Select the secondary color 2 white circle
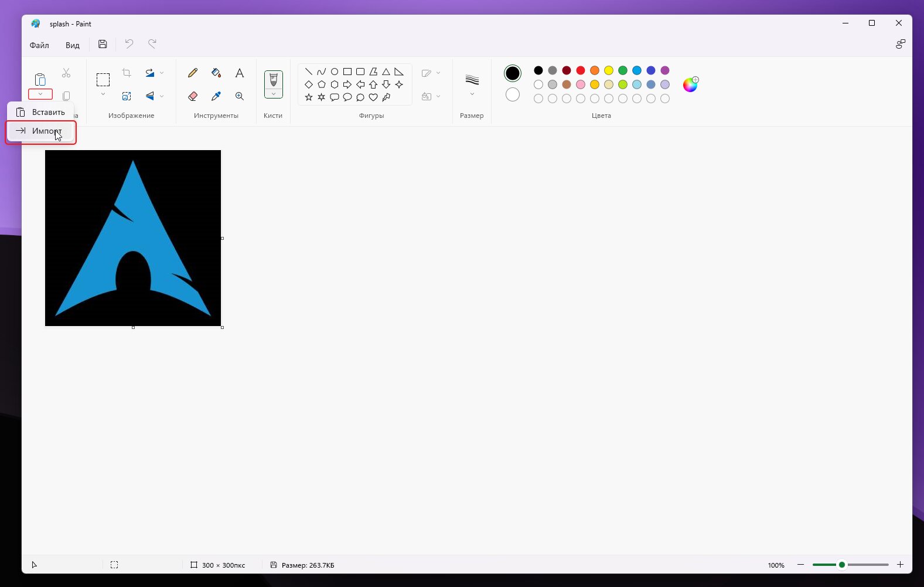Viewport: 924px width, 587px height. coord(513,94)
